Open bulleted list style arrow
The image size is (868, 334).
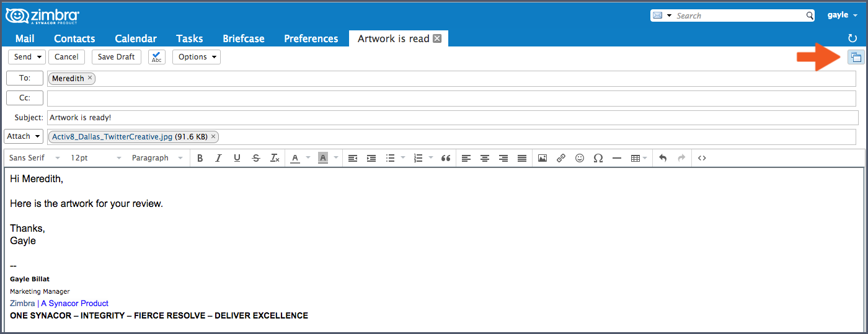coord(403,158)
